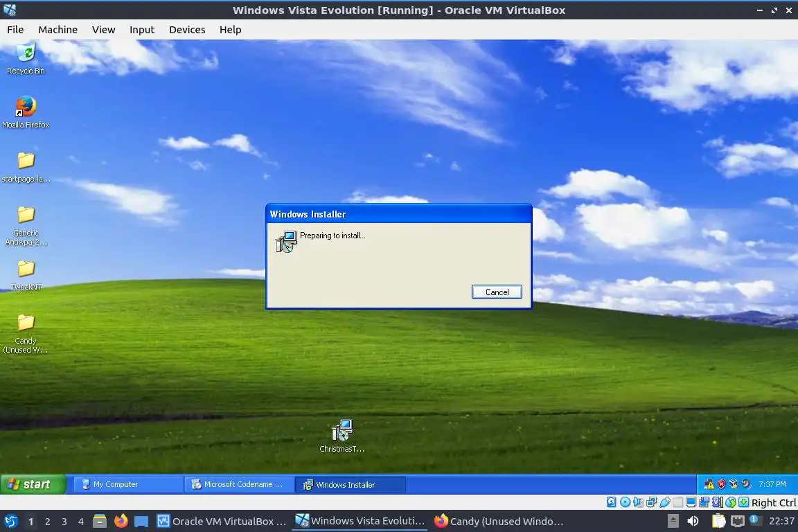Screen dimensions: 798x532
Task: Select the Mozilla Firefox desktop shortcut
Action: 26,112
